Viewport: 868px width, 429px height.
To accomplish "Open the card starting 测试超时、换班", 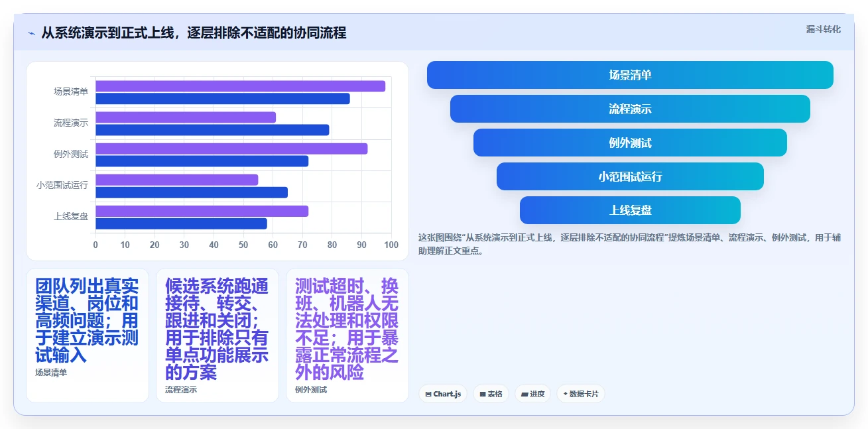I will 347,335.
